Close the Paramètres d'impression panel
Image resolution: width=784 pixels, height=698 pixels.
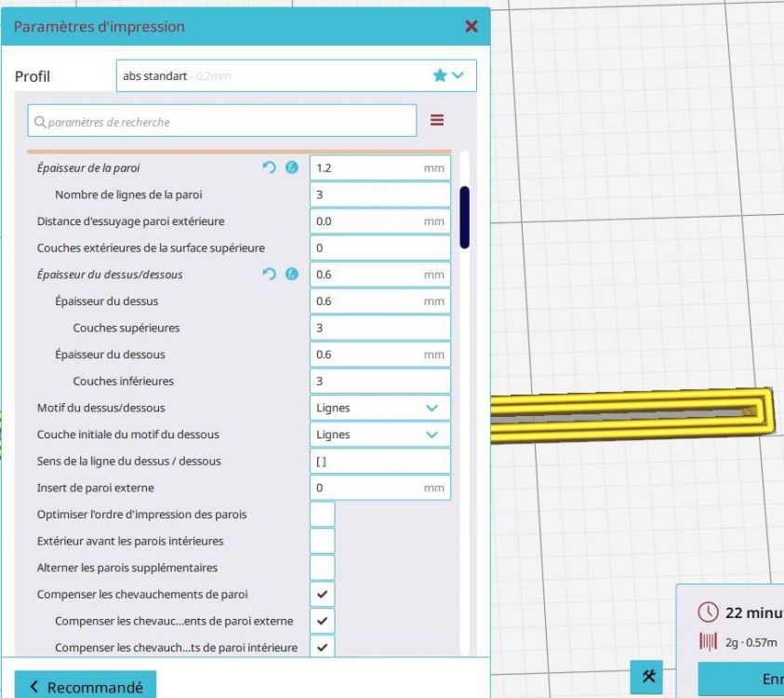coord(471,26)
